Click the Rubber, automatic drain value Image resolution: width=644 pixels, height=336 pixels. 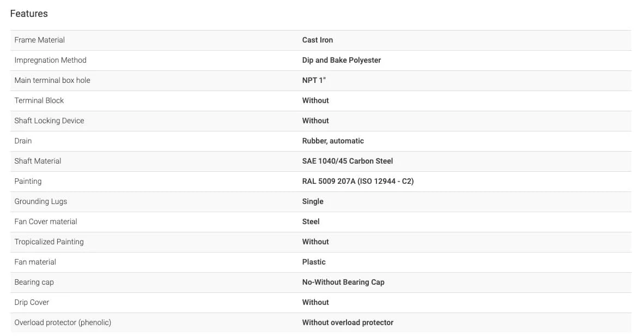333,141
